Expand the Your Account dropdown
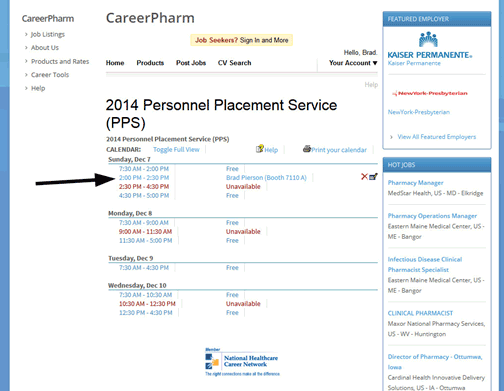This screenshot has width=504, height=391. coord(353,63)
